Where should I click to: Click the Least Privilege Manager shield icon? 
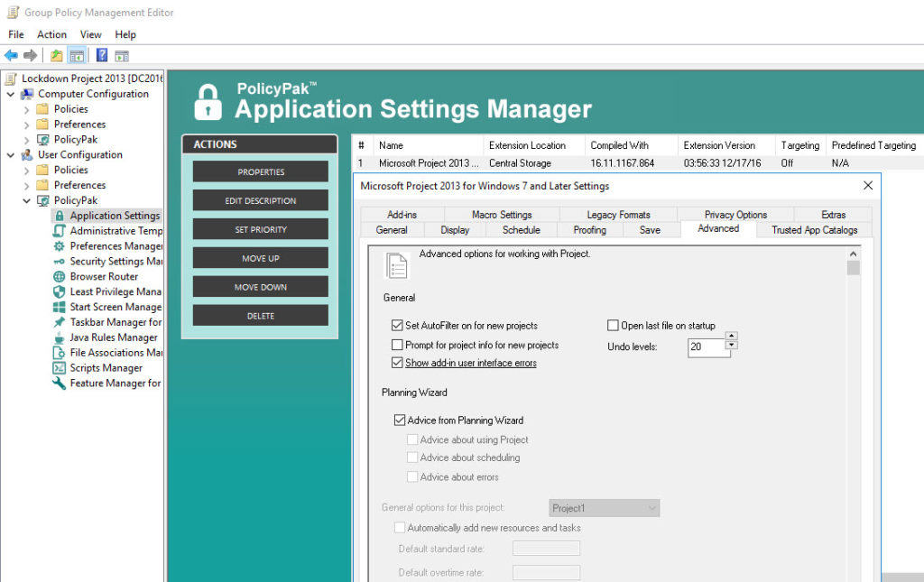60,291
